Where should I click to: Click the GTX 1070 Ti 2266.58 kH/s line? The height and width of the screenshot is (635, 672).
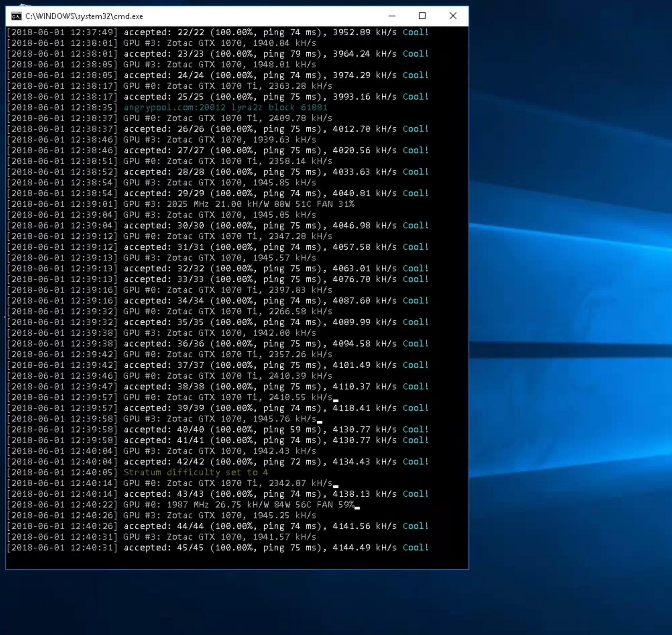tap(170, 311)
